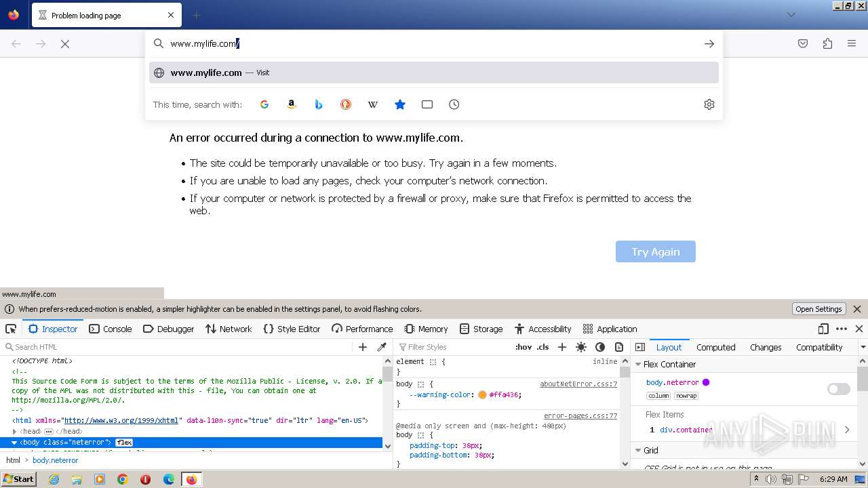Select the www.mylife.com Visit suggestion
Screen dimensions: 868x488
click(x=434, y=73)
